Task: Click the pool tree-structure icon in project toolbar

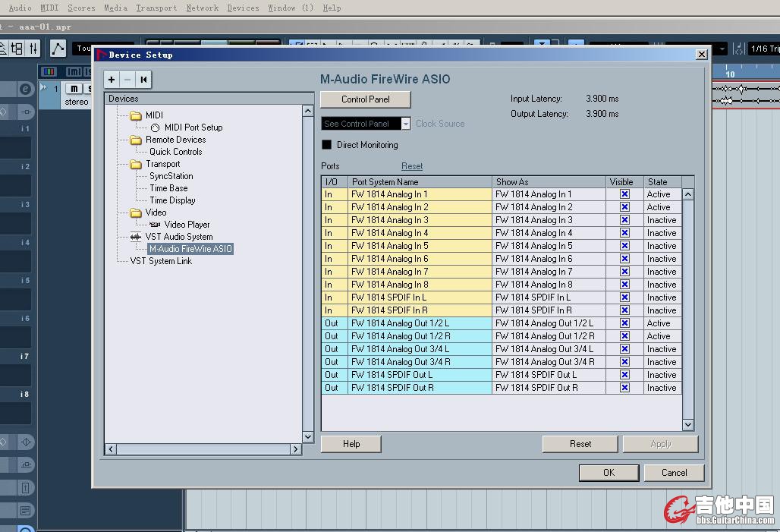Action: click(x=17, y=49)
